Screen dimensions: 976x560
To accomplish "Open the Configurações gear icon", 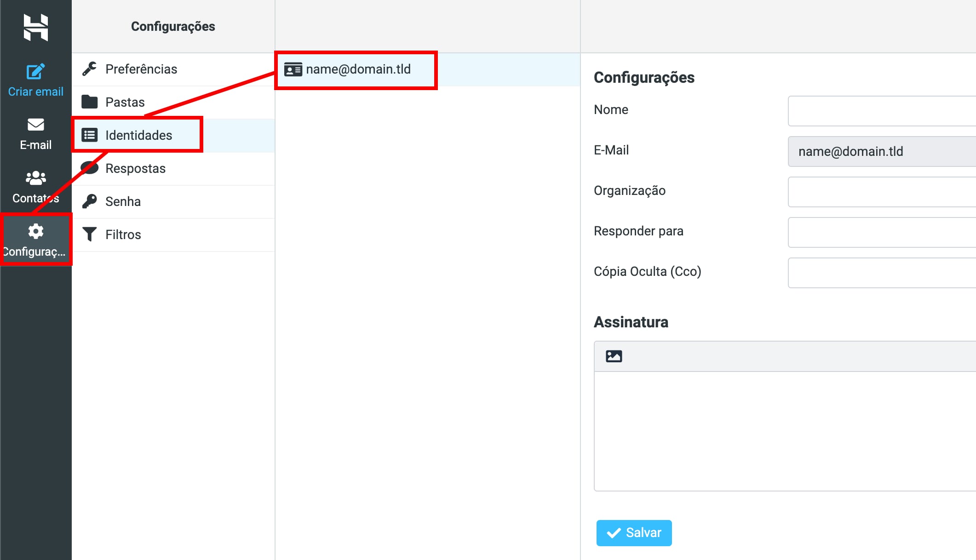I will tap(36, 231).
